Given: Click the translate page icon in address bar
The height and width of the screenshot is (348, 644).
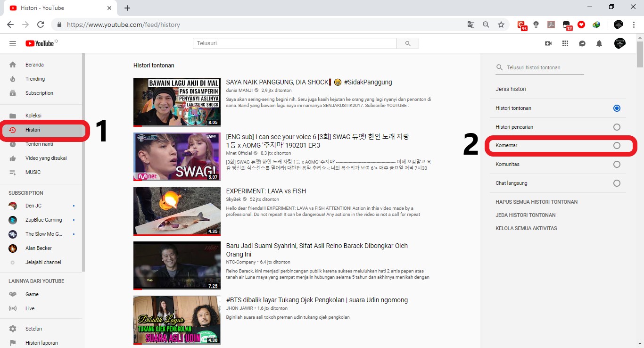Looking at the screenshot, I should point(471,25).
